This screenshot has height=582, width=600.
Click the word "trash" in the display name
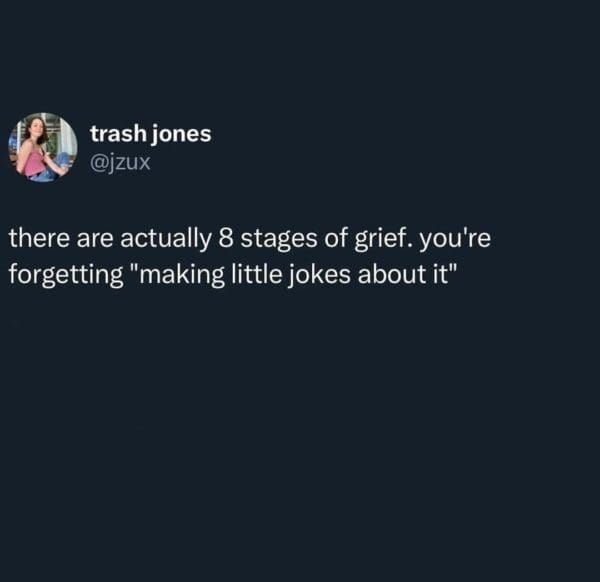pos(115,134)
